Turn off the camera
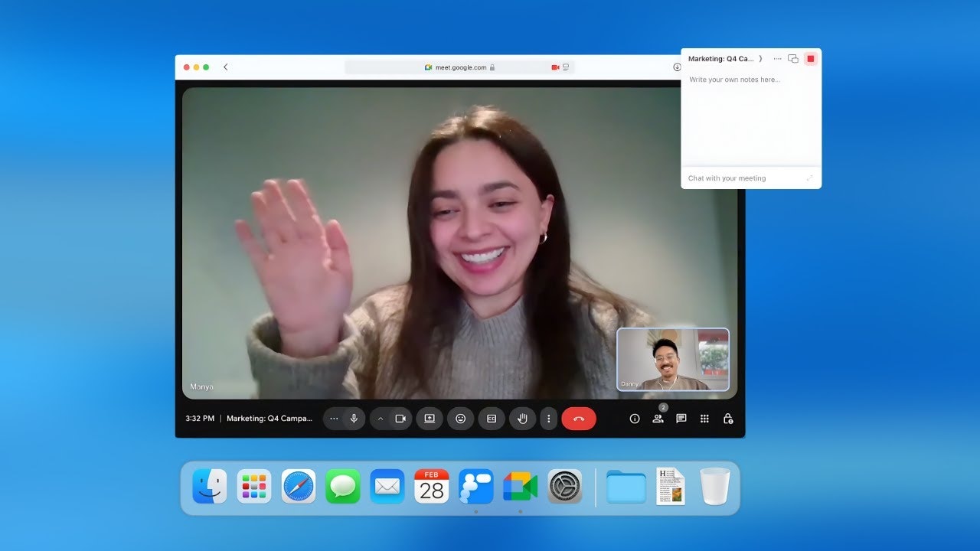Viewport: 980px width, 551px height. pos(400,419)
